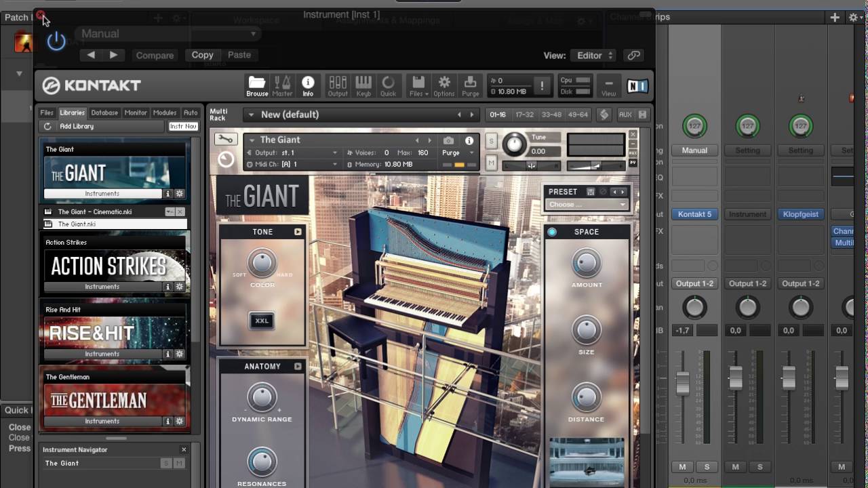
Task: Mute the Kontakt 5 channel strip
Action: tap(682, 467)
